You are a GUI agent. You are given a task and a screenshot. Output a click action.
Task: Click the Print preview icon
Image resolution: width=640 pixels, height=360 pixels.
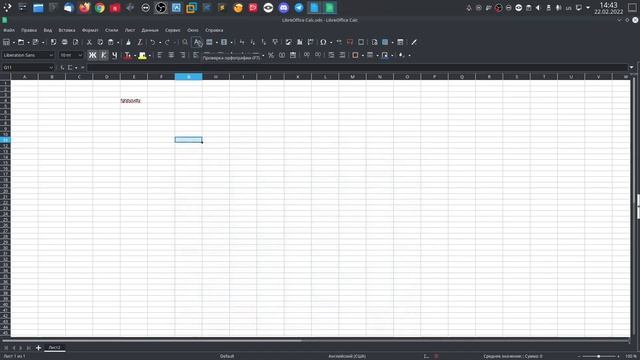[76, 42]
